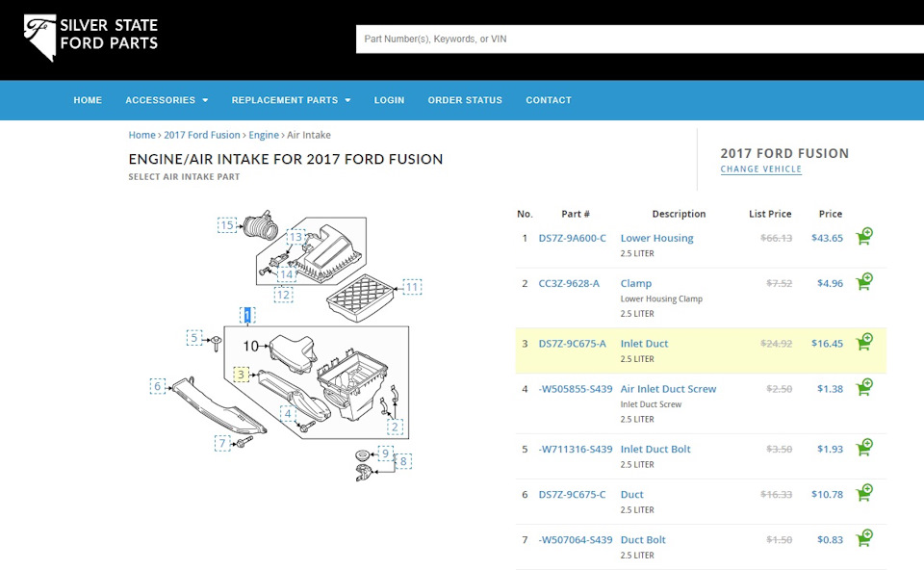This screenshot has height=570, width=924.
Task: Click the 'Inlet Duct Screw' note text
Action: point(651,404)
